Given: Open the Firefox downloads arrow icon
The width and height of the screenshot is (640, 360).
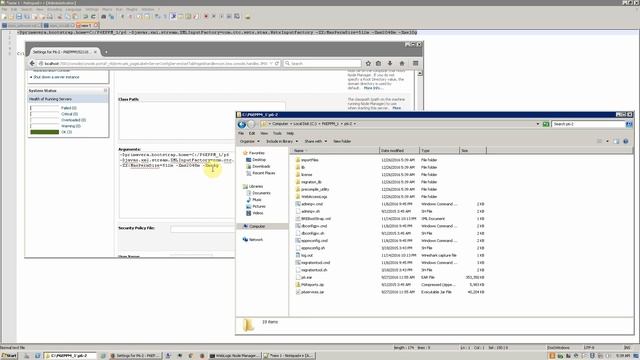Looking at the screenshot, I should point(390,63).
